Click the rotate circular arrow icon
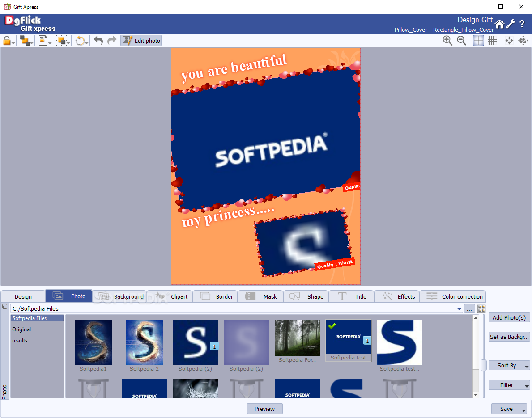 [x=80, y=41]
